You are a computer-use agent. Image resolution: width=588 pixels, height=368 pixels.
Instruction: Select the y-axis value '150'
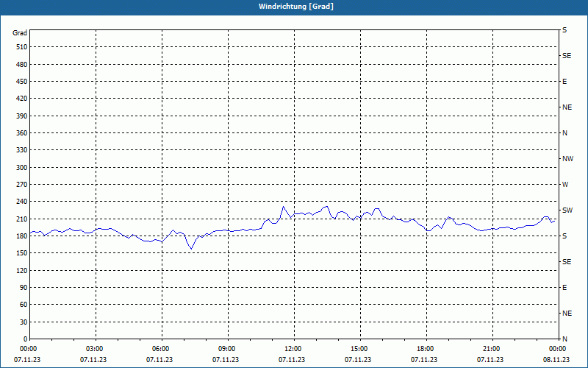pos(22,252)
